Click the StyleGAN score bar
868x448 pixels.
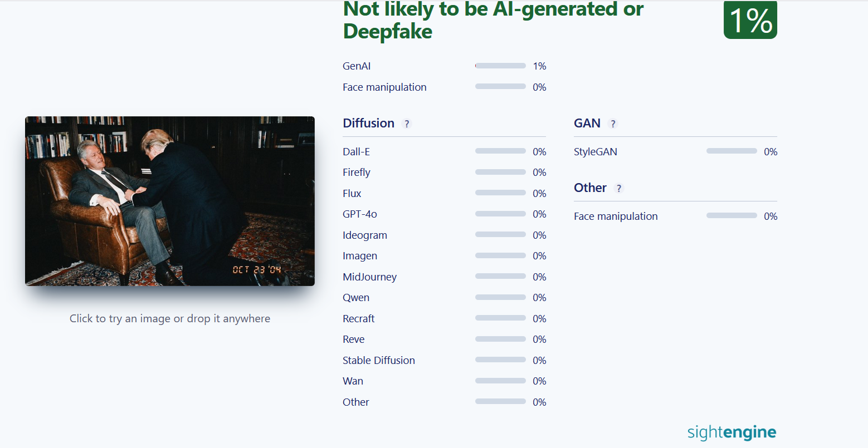click(x=732, y=151)
